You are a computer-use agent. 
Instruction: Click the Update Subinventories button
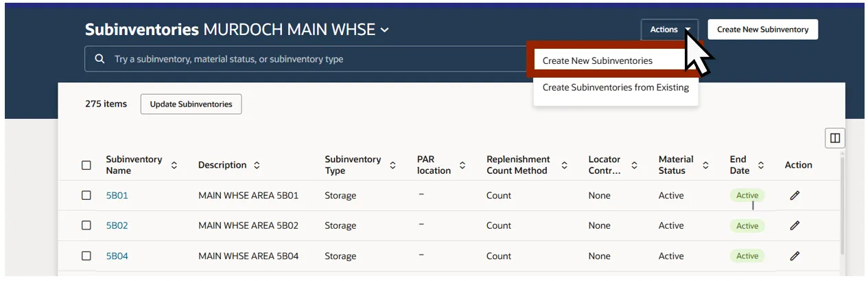(x=191, y=104)
